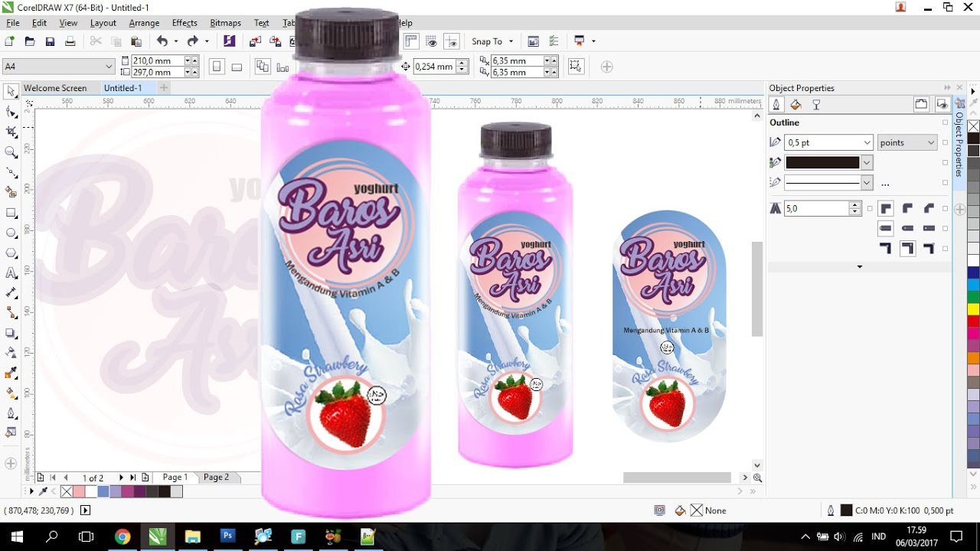This screenshot has height=551, width=980.
Task: Pick the yellow swatch in the color palette
Action: pyautogui.click(x=973, y=309)
